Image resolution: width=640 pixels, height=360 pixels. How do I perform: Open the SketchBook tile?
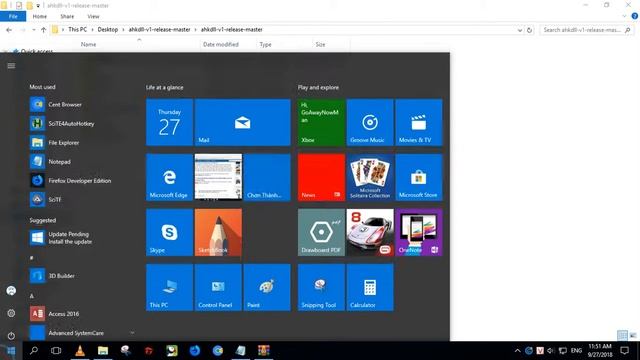click(x=218, y=232)
